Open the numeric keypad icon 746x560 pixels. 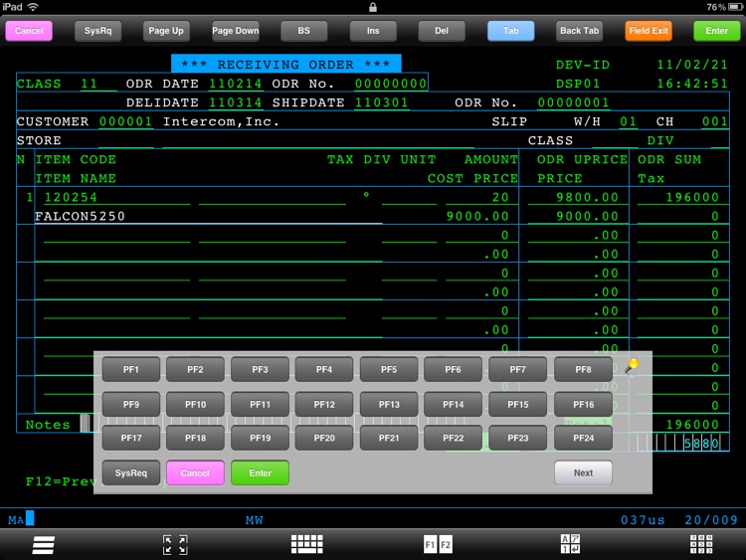coord(701,544)
